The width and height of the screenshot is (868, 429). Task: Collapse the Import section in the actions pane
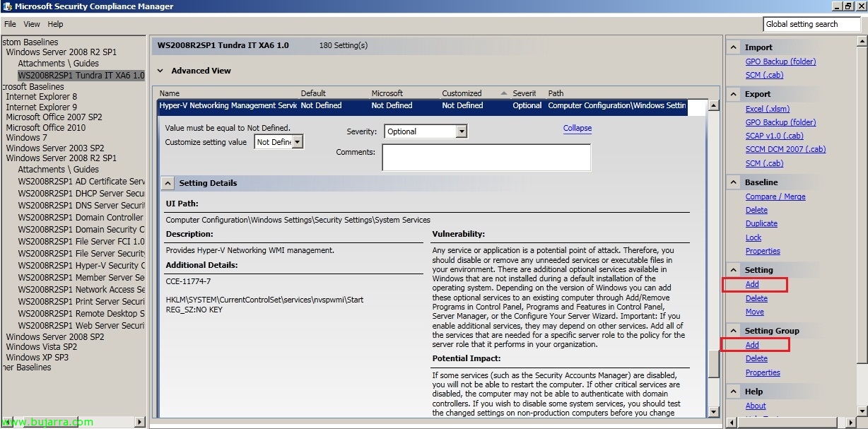(733, 47)
